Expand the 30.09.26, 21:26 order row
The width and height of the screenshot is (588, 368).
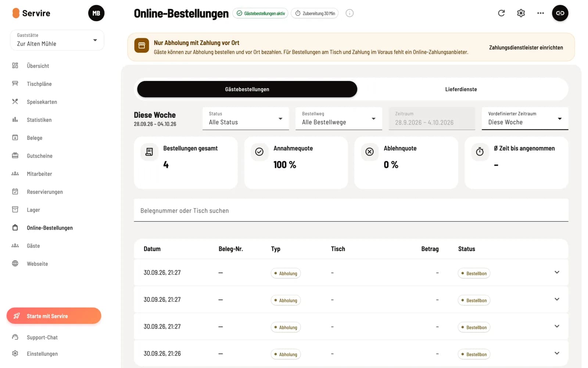click(557, 353)
